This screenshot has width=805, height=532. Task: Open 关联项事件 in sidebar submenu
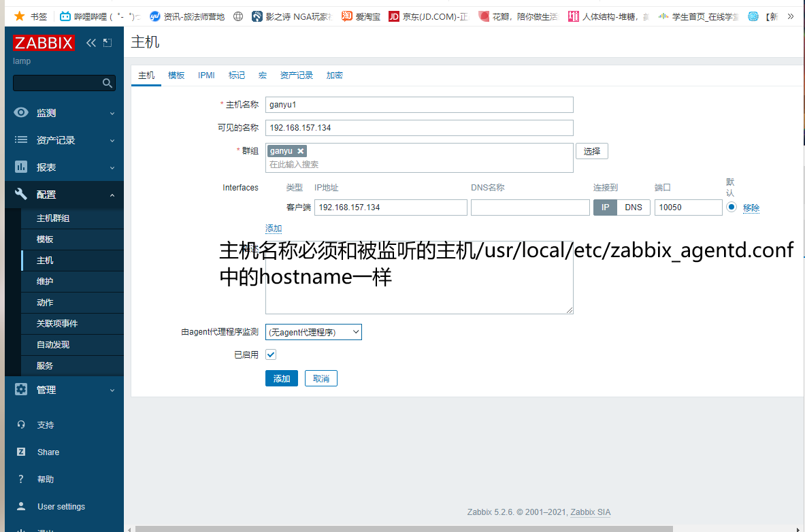click(x=72, y=324)
